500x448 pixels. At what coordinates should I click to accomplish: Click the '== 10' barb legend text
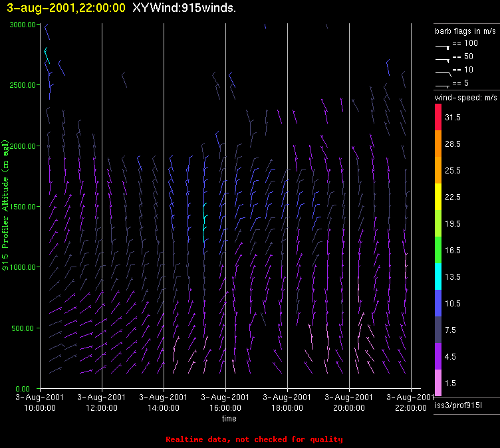point(463,70)
